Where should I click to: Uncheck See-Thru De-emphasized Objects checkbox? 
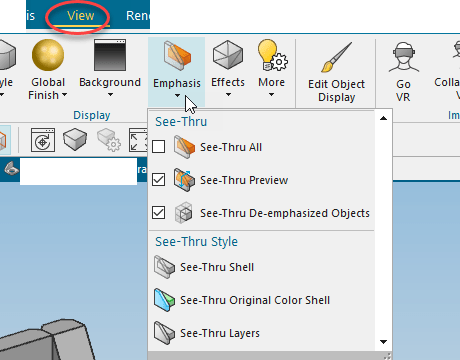click(x=158, y=212)
